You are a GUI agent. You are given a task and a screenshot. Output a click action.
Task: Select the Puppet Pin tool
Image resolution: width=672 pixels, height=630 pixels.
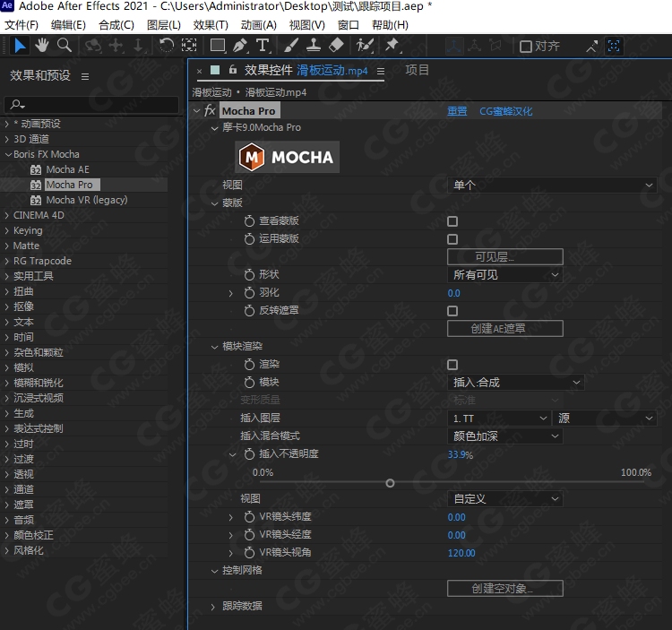pyautogui.click(x=392, y=46)
